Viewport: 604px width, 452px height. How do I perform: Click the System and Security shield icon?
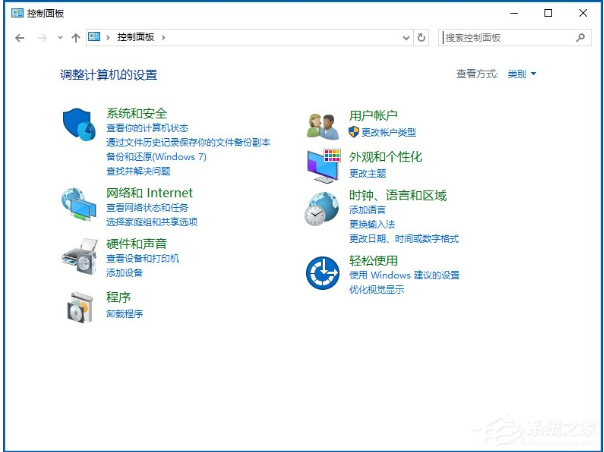click(79, 125)
